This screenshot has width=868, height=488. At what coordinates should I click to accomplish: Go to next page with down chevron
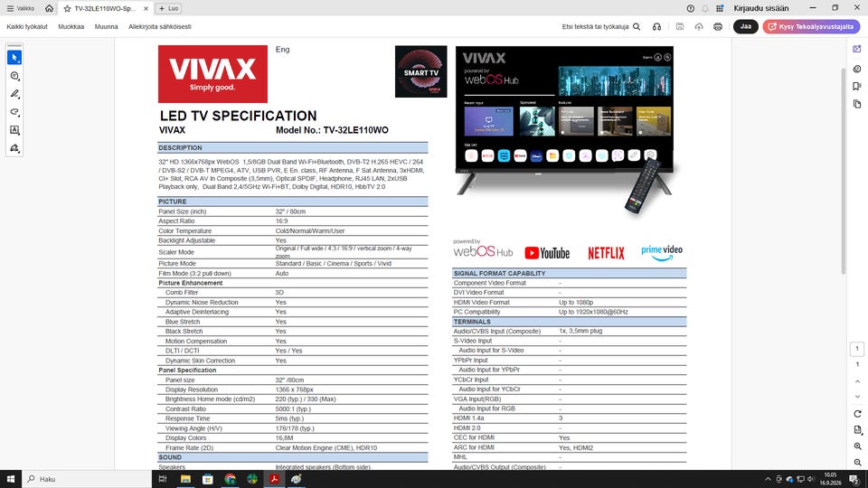pyautogui.click(x=857, y=397)
